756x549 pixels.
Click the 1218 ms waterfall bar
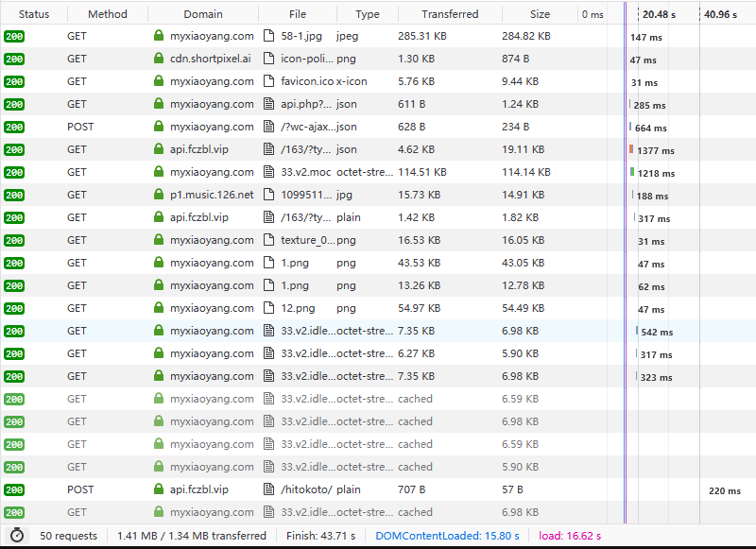632,172
